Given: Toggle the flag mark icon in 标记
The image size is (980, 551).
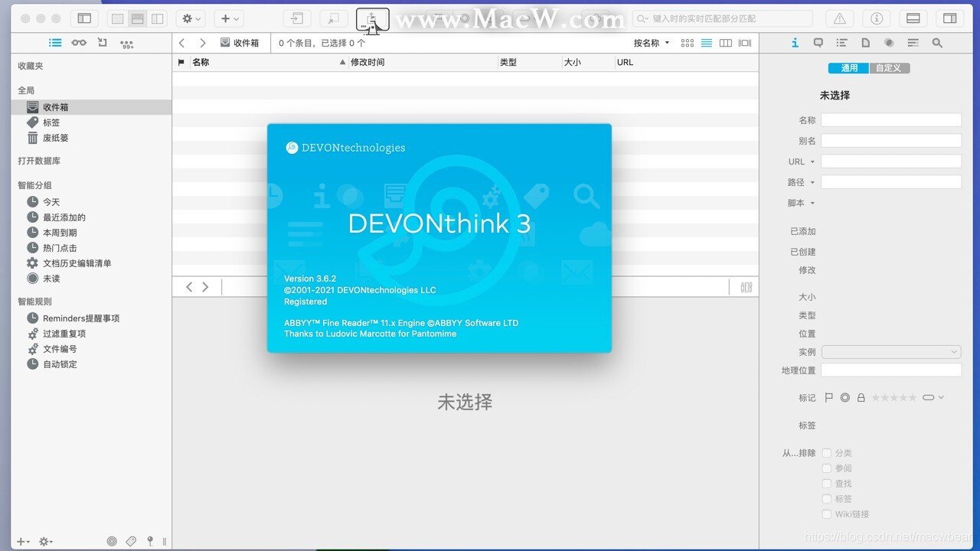Looking at the screenshot, I should point(828,398).
